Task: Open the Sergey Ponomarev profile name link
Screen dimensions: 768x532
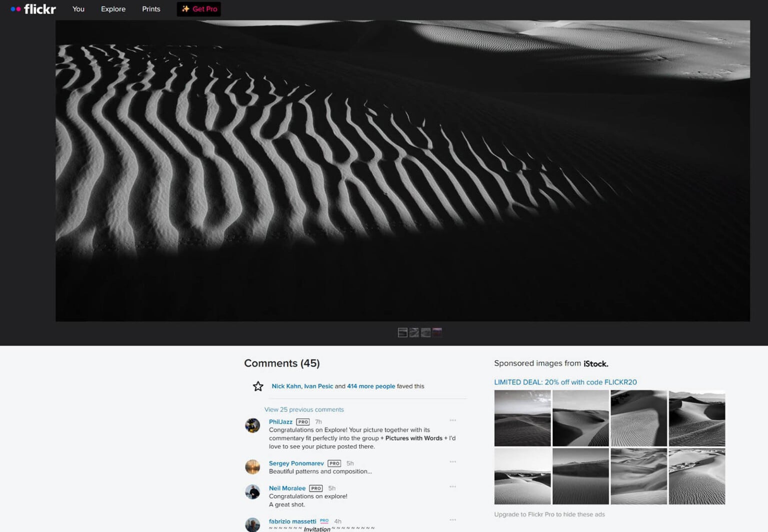Action: (296, 464)
